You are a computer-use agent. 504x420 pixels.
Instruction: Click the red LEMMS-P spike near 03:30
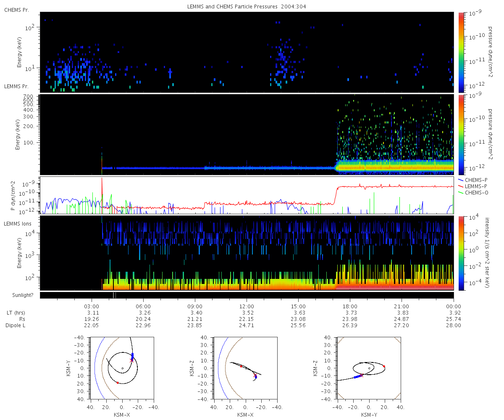tap(102, 185)
